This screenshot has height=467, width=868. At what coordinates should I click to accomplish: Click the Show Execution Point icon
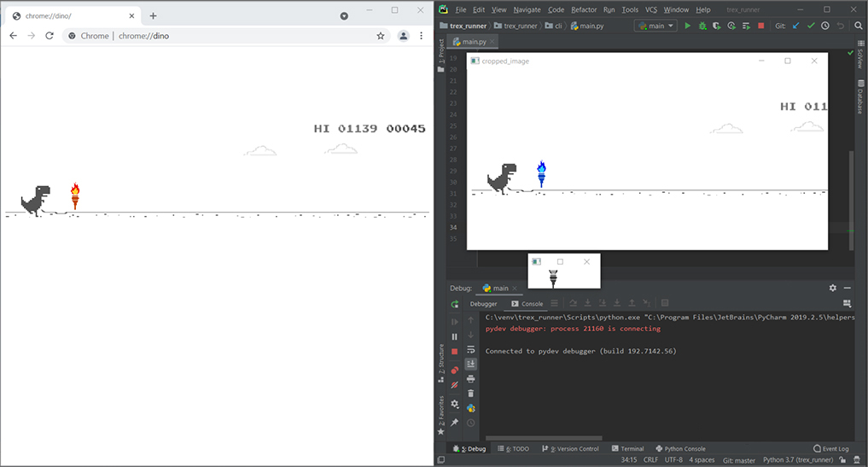pos(554,303)
